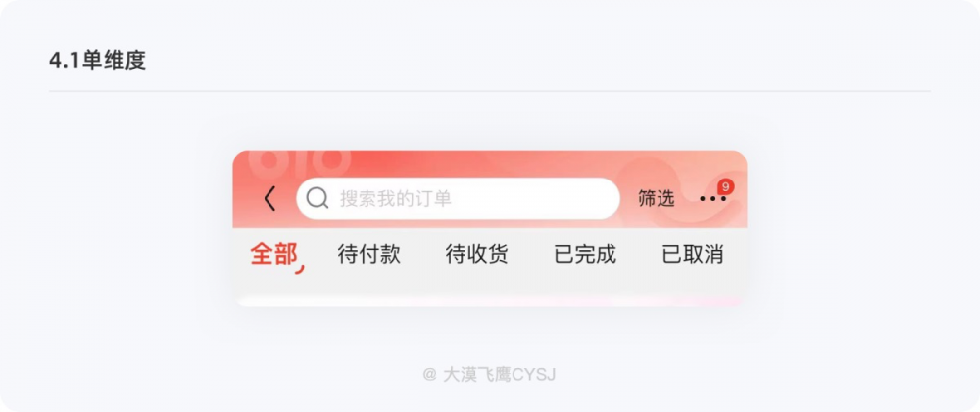Click the magnifier icon in search bar
Viewport: 980px width, 412px height.
point(318,198)
